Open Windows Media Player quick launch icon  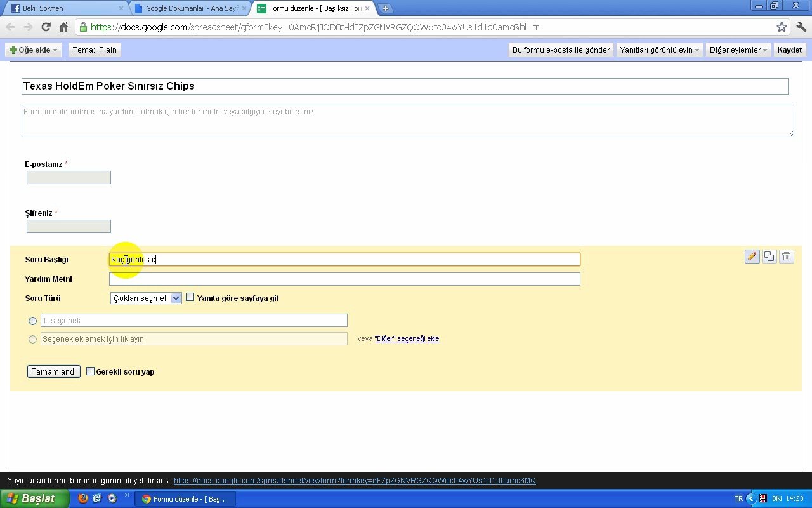(112, 498)
